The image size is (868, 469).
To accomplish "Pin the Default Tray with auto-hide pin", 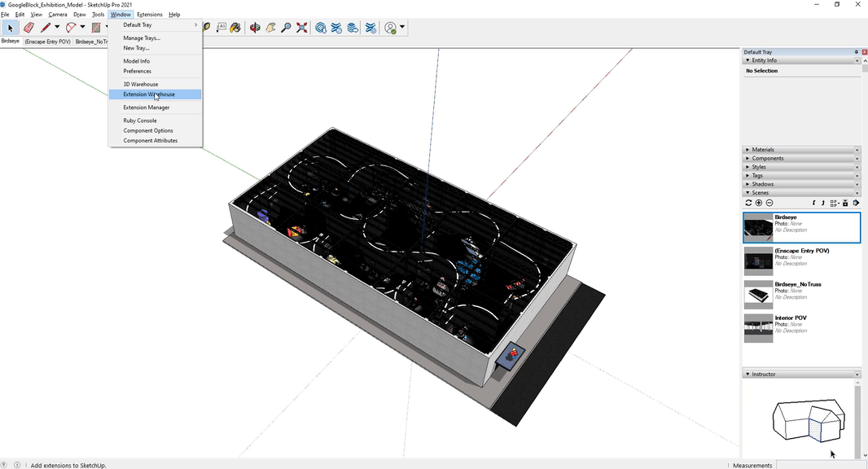I will click(x=857, y=52).
